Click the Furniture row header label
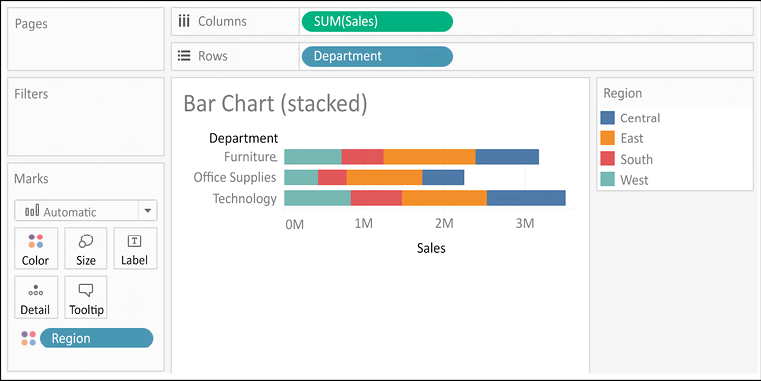761x381 pixels. coord(250,157)
